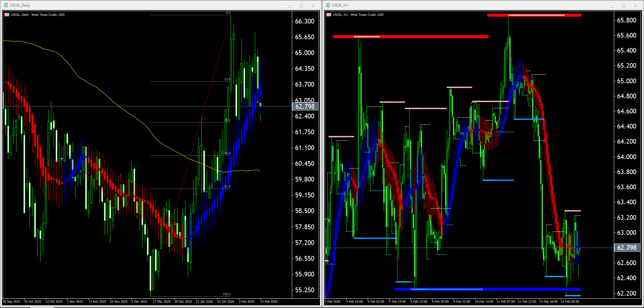Click 'USOIL, H1: West Texas Crude, USD' label
644x308 pixels.
tap(358, 15)
